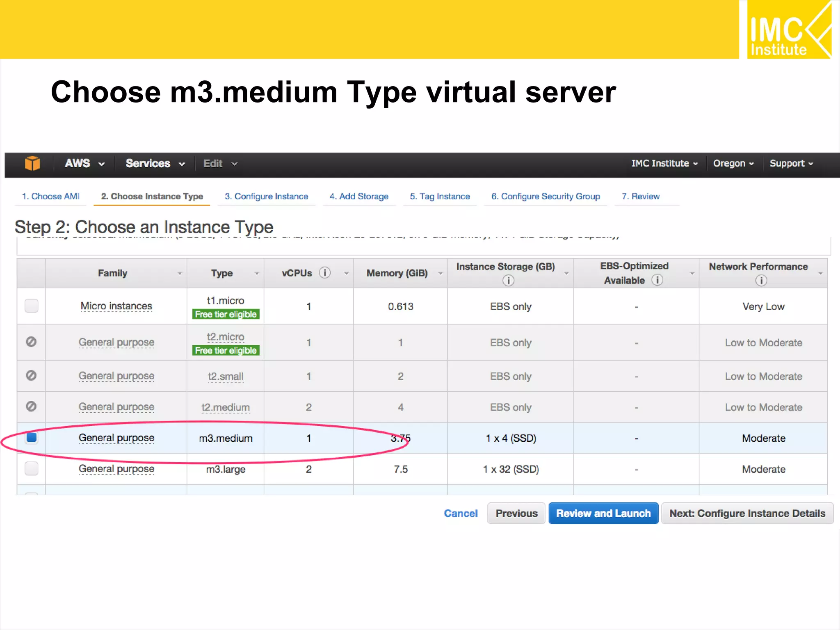The height and width of the screenshot is (630, 840).
Task: Sort by vCPUs column arrow
Action: [346, 273]
